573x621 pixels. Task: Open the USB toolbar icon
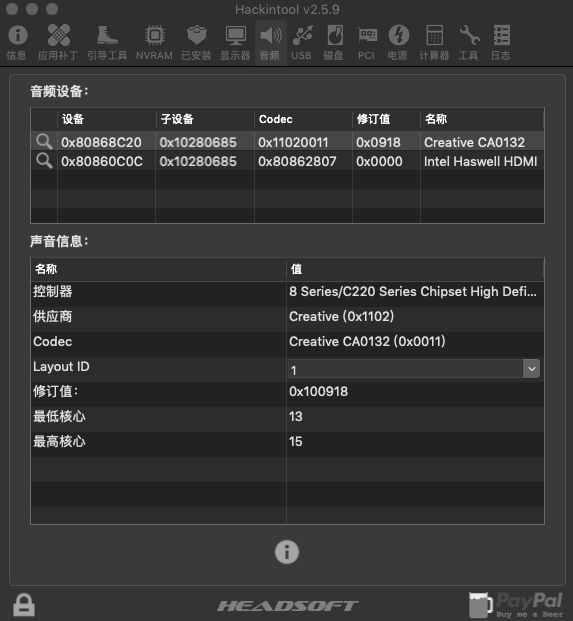(302, 42)
